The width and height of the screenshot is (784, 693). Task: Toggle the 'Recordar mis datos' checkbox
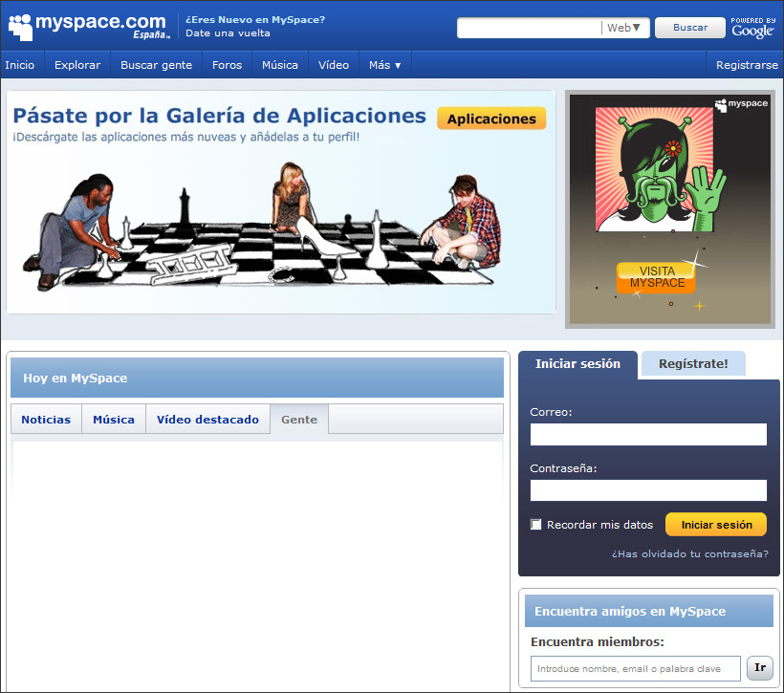536,525
